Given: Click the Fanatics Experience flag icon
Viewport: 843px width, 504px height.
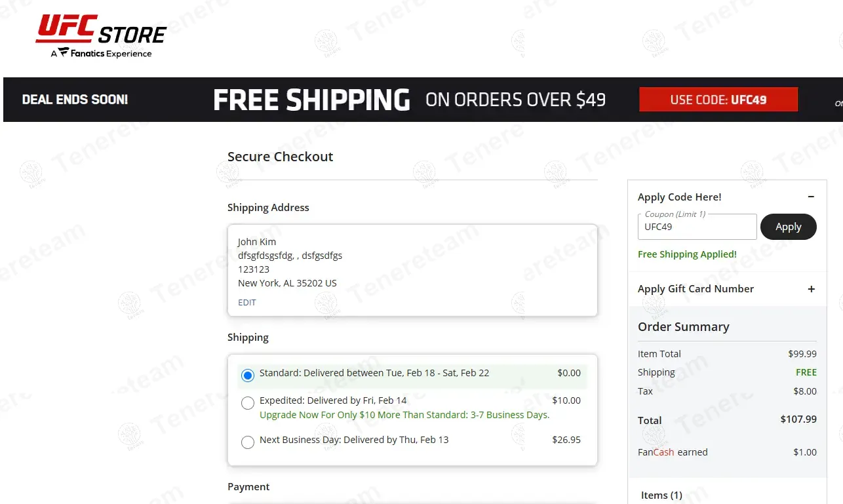Looking at the screenshot, I should coord(64,52).
